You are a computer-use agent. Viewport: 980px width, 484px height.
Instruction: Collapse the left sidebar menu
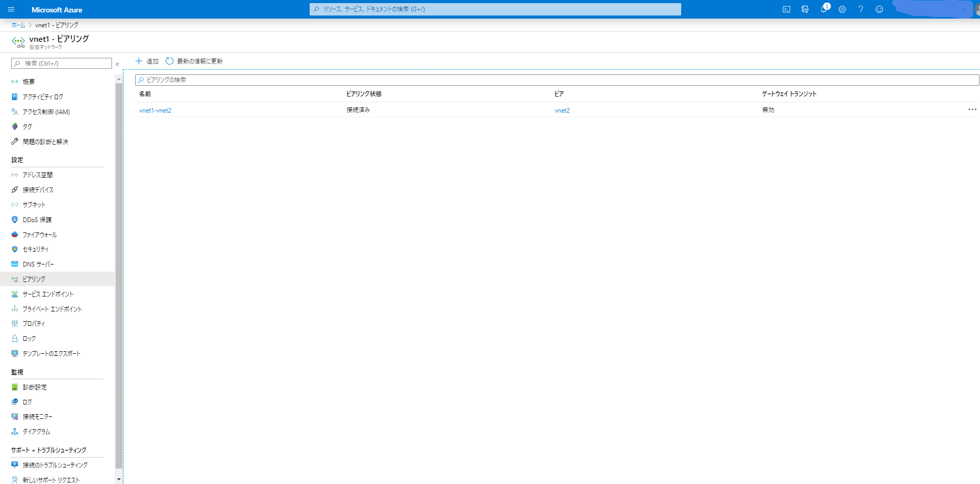click(118, 64)
